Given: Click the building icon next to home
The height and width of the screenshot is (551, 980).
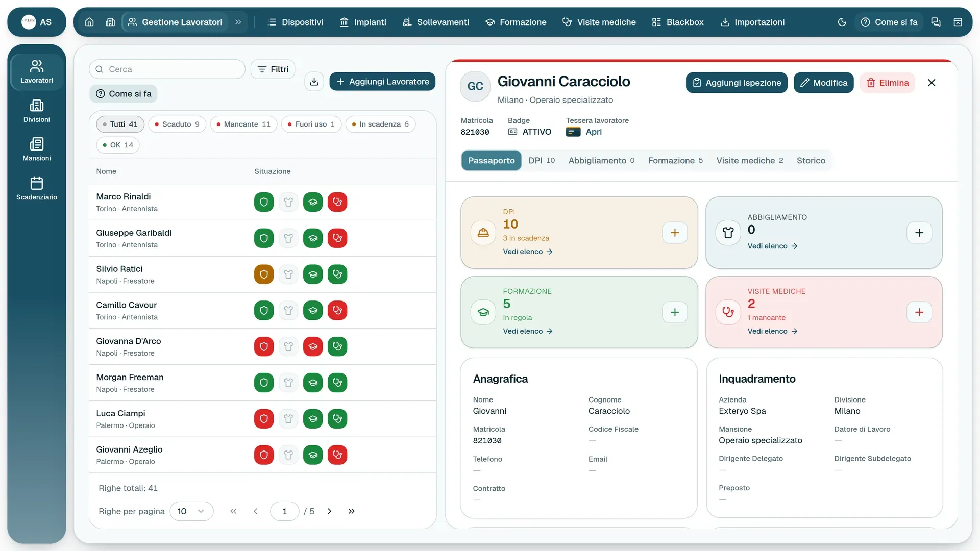Looking at the screenshot, I should (110, 22).
